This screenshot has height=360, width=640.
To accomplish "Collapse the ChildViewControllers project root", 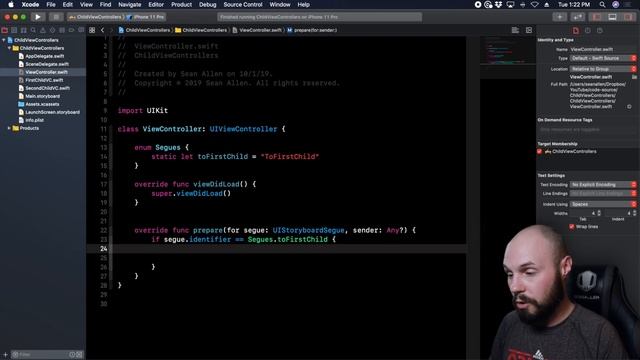I will point(4,40).
